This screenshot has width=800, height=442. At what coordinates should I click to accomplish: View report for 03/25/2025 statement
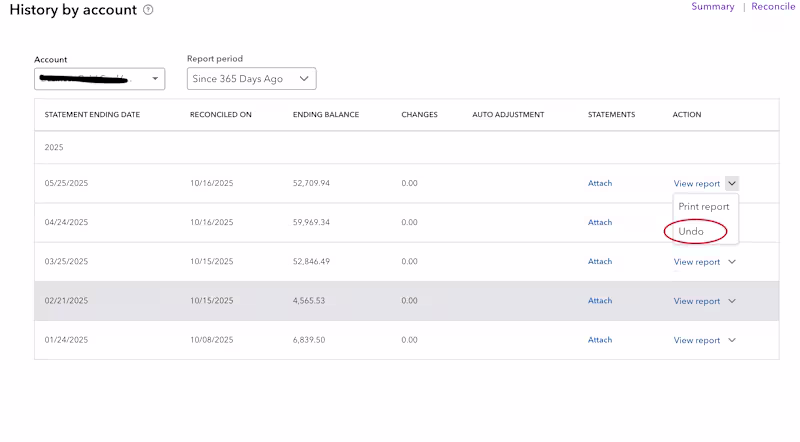coord(696,262)
